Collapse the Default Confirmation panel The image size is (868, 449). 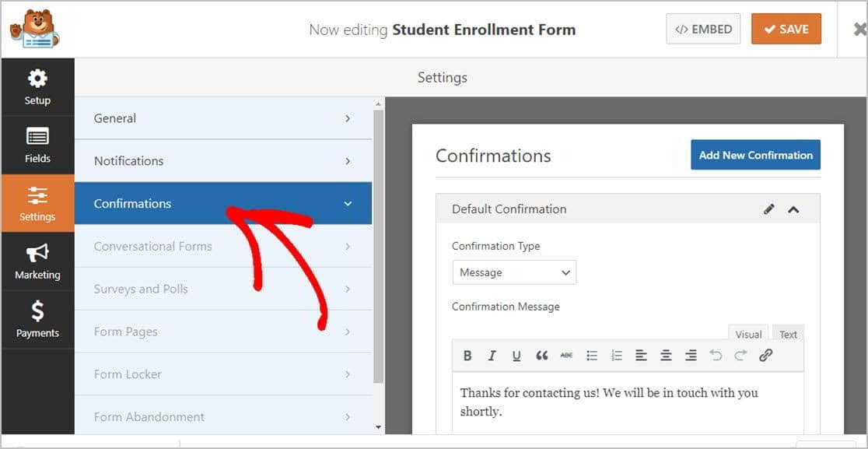click(793, 209)
